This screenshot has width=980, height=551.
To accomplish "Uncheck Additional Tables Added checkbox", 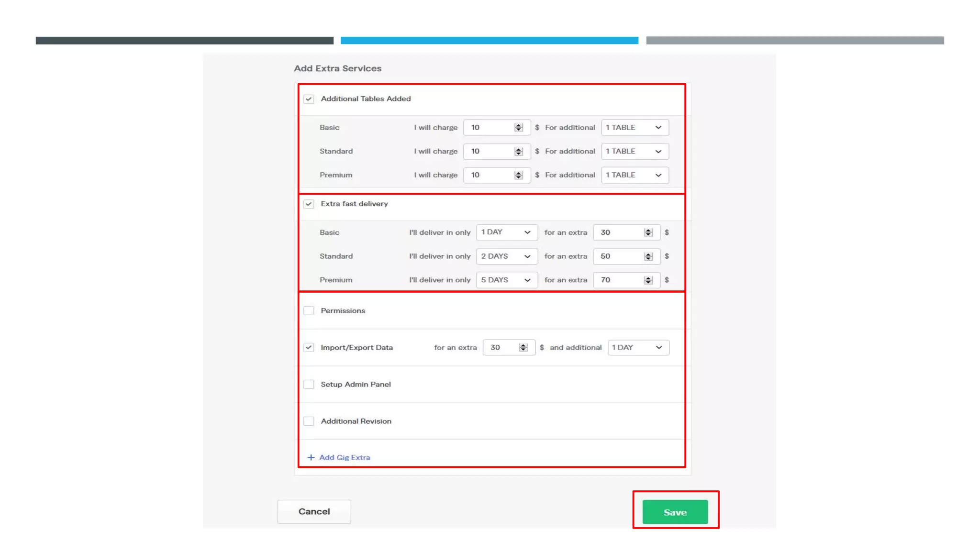I will point(309,99).
